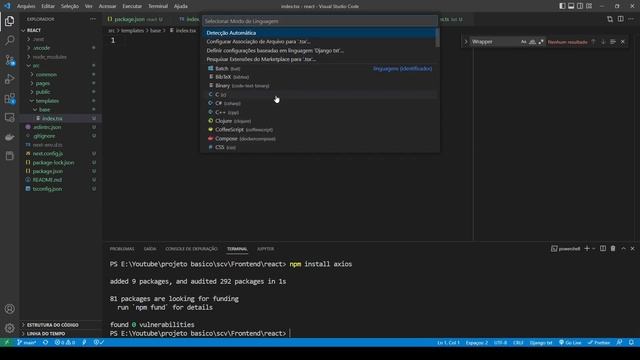
Task: Switch to the Problemas panel tab
Action: coord(122,249)
